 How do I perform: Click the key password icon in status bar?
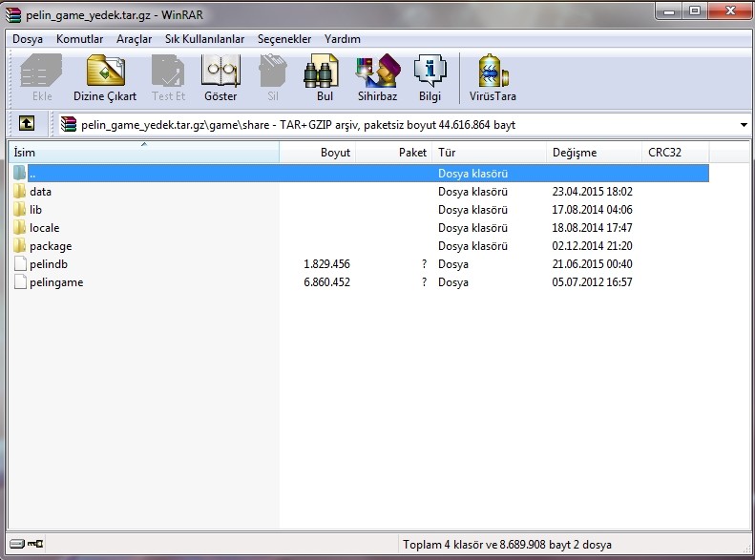pos(35,544)
